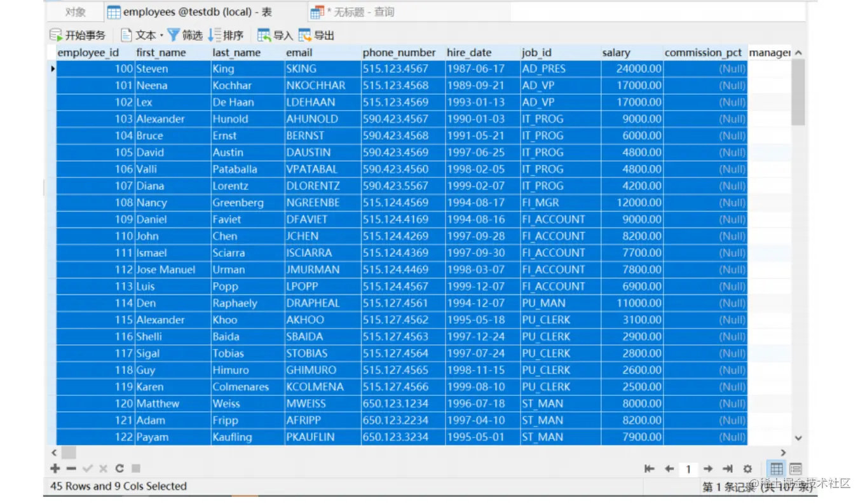Go to the previous page of records
This screenshot has width=865, height=504.
(x=669, y=469)
